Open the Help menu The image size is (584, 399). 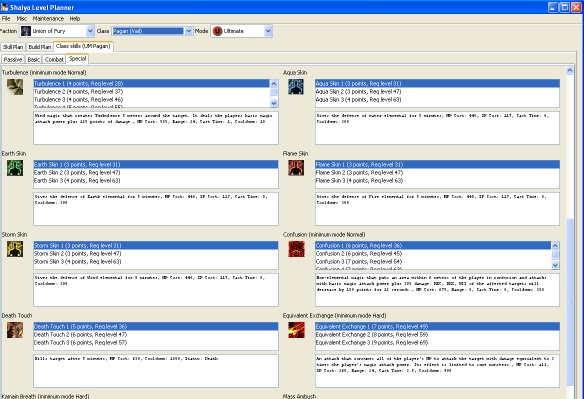point(75,19)
